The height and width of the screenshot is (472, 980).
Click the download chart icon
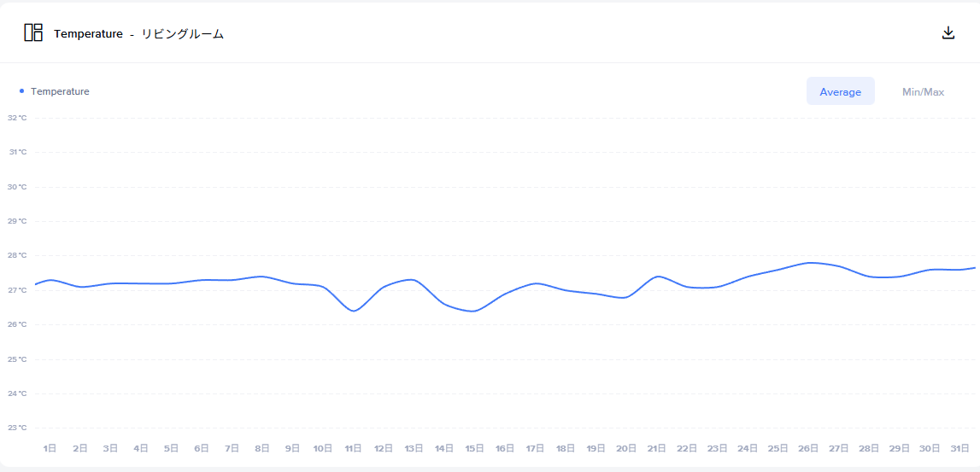pyautogui.click(x=948, y=33)
